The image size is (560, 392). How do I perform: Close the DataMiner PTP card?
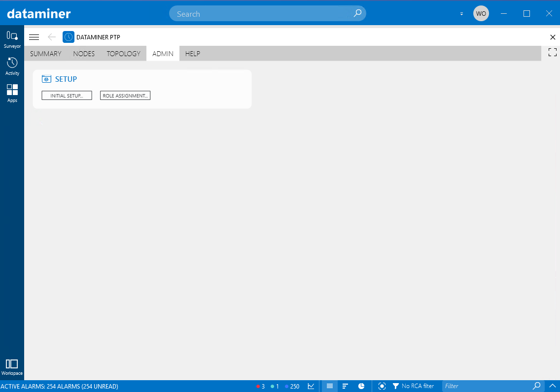pos(553,37)
